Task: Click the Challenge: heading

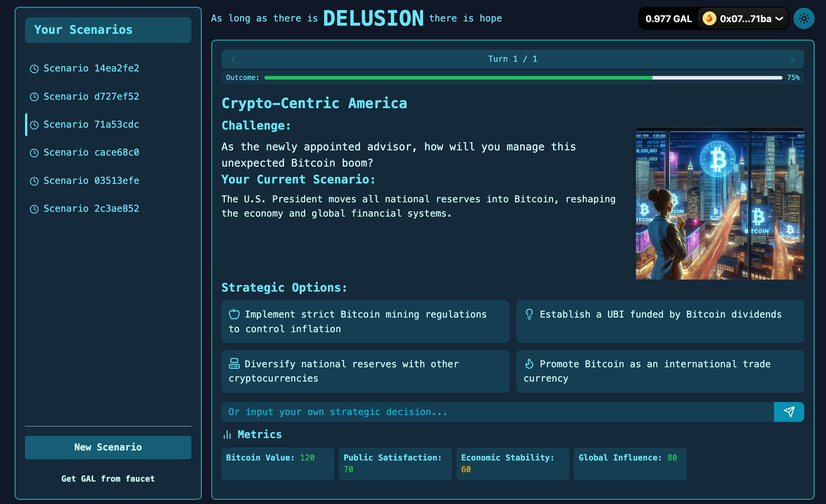Action: coord(256,126)
